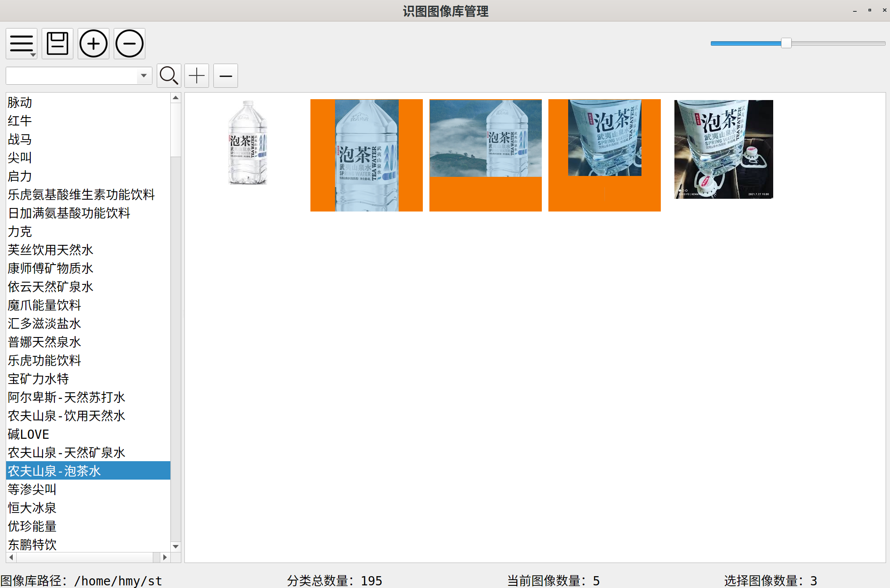This screenshot has width=890, height=588.
Task: Click the 图像库路径 status text
Action: coord(81,581)
